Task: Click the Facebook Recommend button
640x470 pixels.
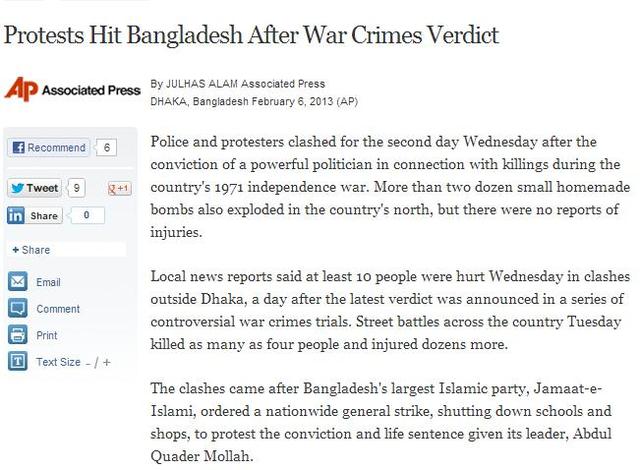Action: pyautogui.click(x=48, y=148)
